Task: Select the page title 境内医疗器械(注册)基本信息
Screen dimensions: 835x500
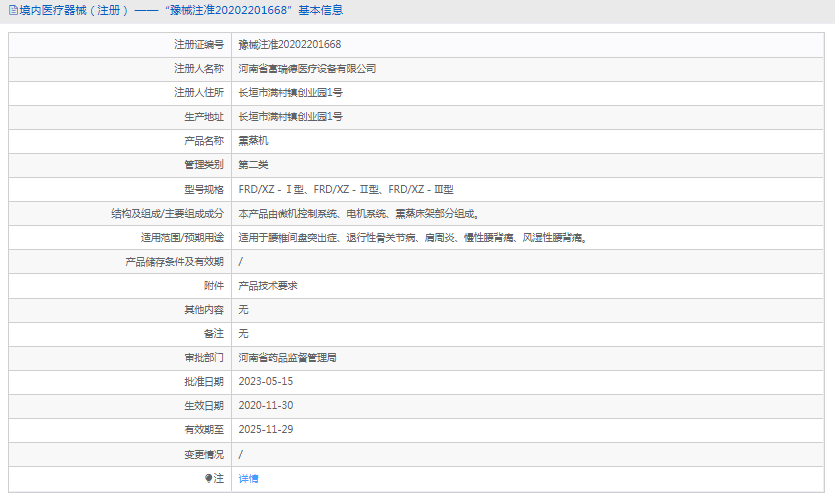Action: pos(181,10)
